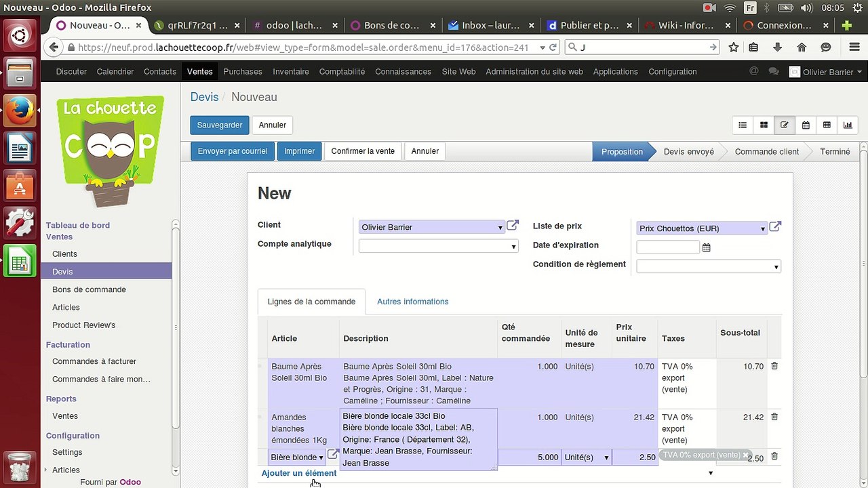Open external link for client Olivier Barrier
868x488 pixels.
pos(513,226)
